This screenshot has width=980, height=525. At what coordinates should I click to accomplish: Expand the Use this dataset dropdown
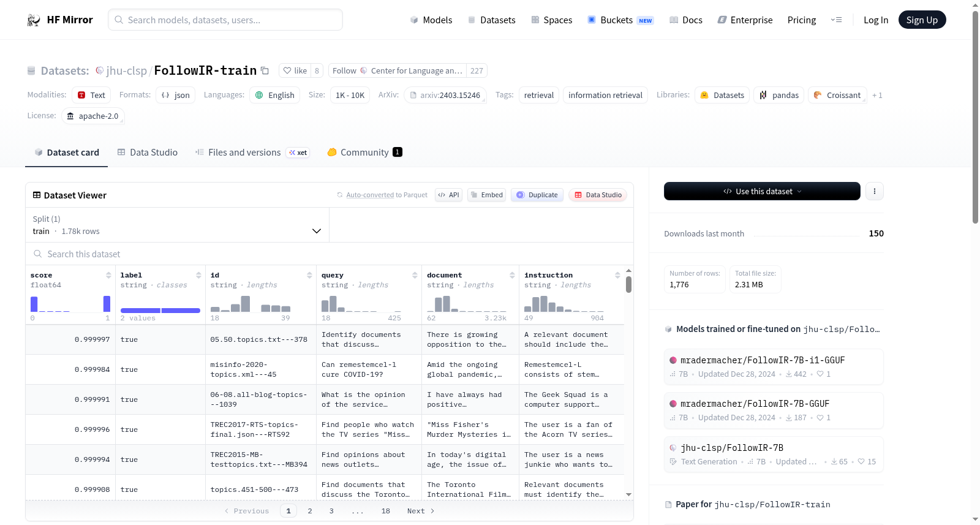[x=762, y=191]
